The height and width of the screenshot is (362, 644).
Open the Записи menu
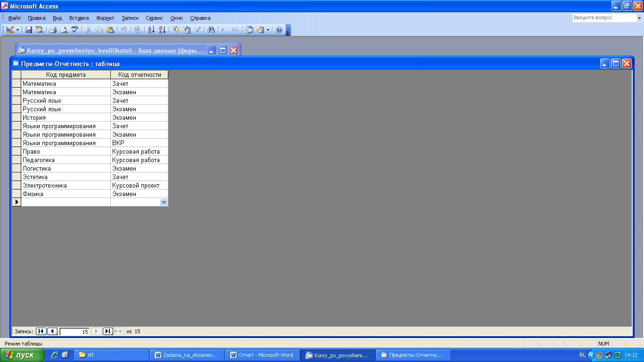[130, 18]
